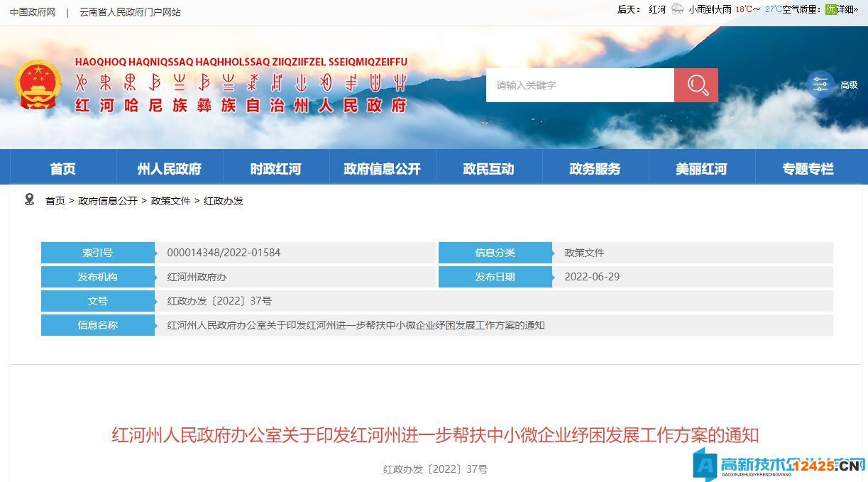This screenshot has height=482, width=868.
Task: Open 专题专栏 navigation item
Action: 808,169
